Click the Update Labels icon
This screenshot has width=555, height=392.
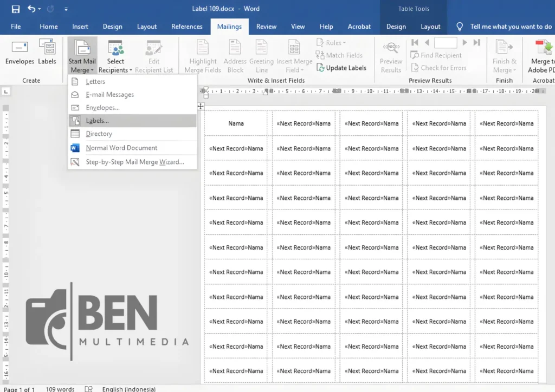[342, 68]
